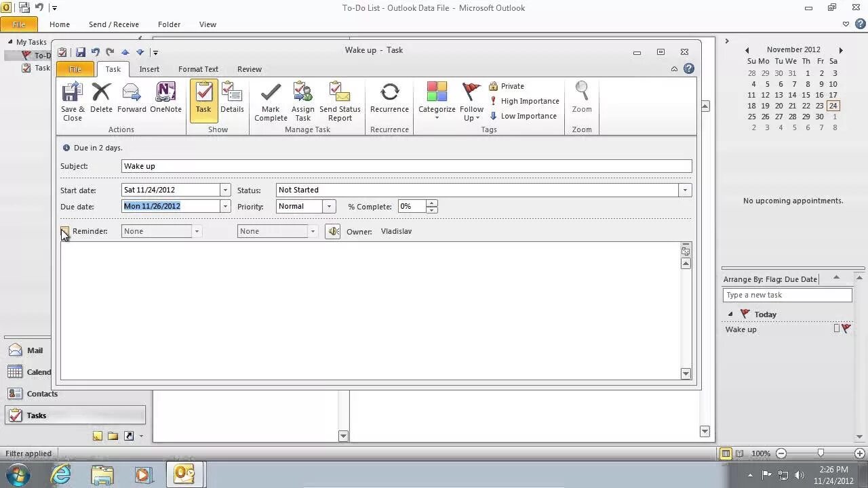Collapse the My Tasks tree

click(10, 42)
